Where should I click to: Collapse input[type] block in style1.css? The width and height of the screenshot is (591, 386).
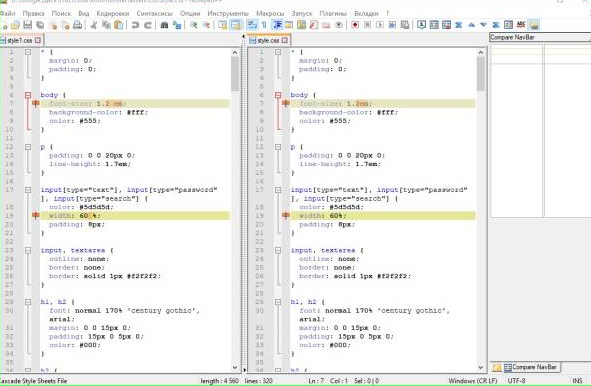pyautogui.click(x=28, y=190)
